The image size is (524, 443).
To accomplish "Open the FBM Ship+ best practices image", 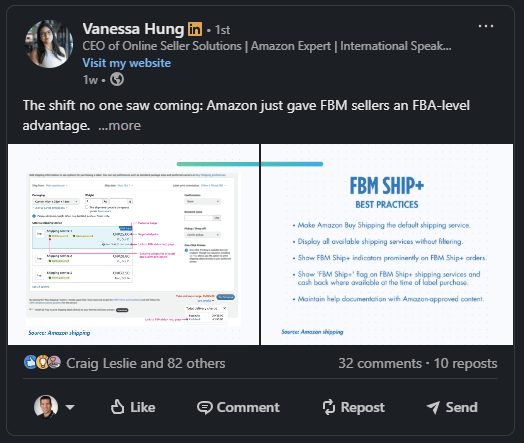I will (x=387, y=245).
